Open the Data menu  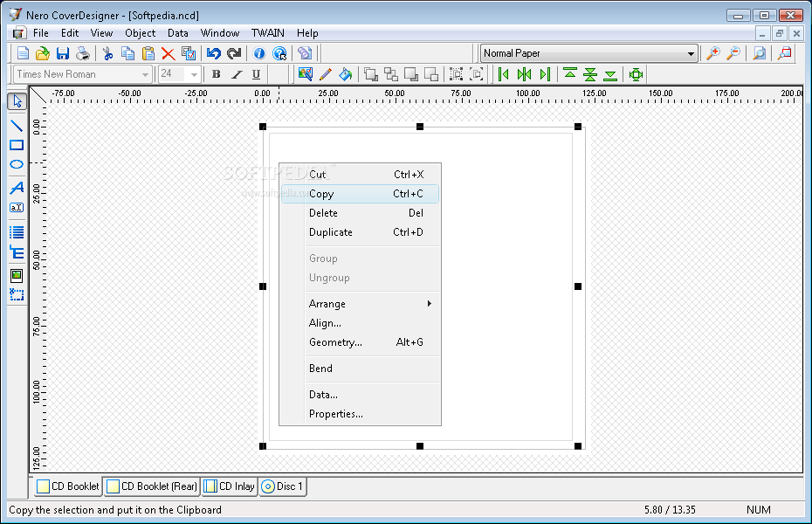pos(177,33)
